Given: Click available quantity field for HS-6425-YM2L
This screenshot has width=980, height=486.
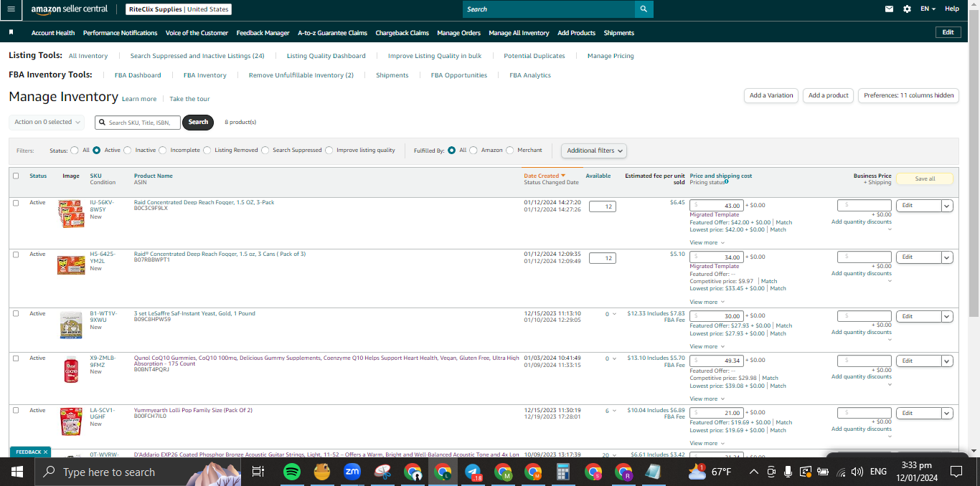Looking at the screenshot, I should click(602, 258).
